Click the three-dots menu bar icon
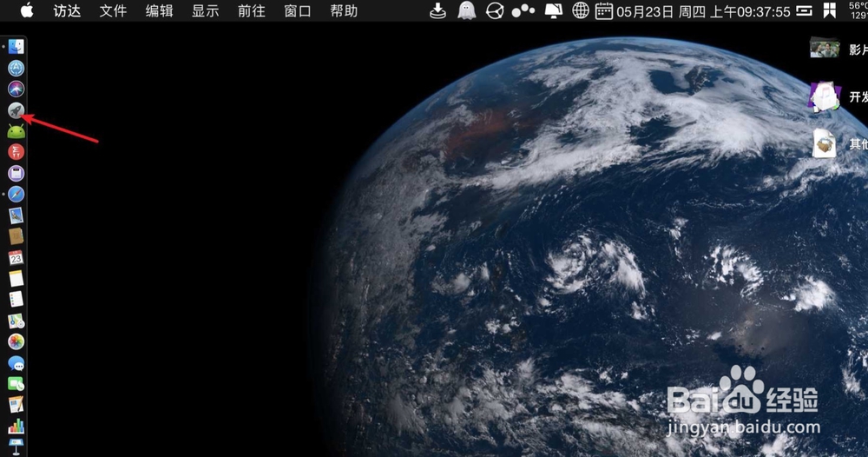The height and width of the screenshot is (457, 868). [x=523, y=10]
